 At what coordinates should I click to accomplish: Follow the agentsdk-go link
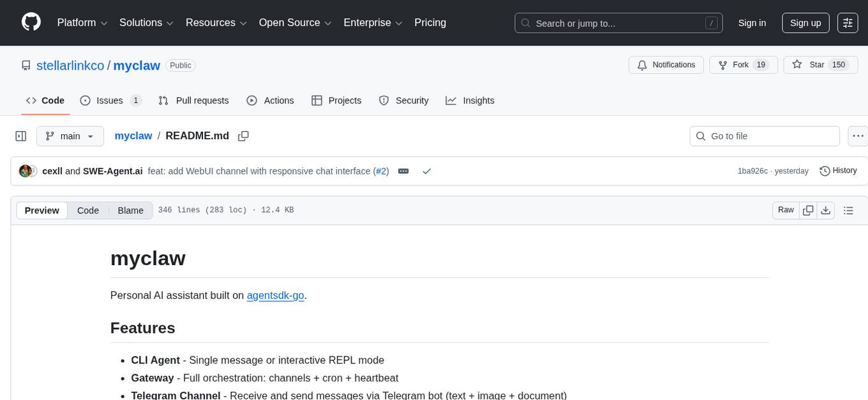click(275, 295)
